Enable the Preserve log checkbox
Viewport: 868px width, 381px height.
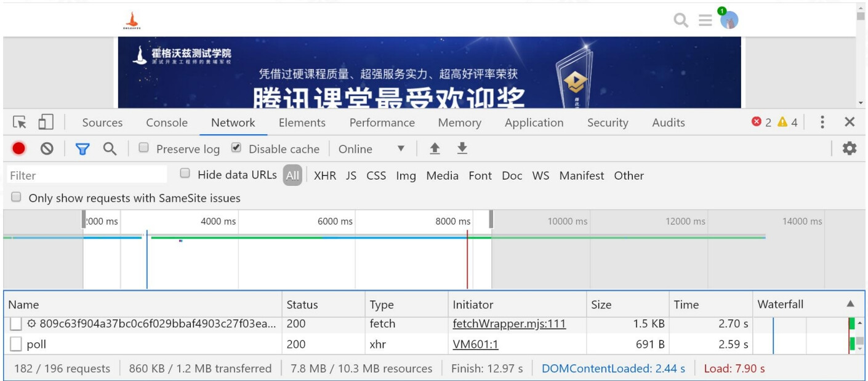(x=143, y=148)
